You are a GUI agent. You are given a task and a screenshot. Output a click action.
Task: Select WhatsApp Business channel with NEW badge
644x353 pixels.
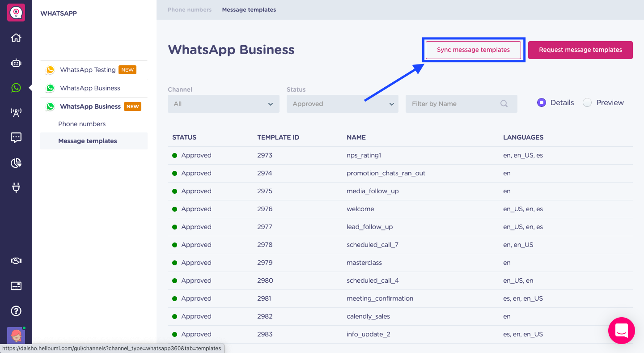(93, 106)
